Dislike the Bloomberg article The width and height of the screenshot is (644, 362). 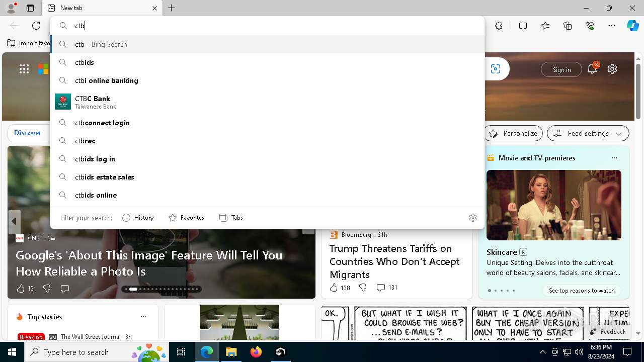click(362, 288)
